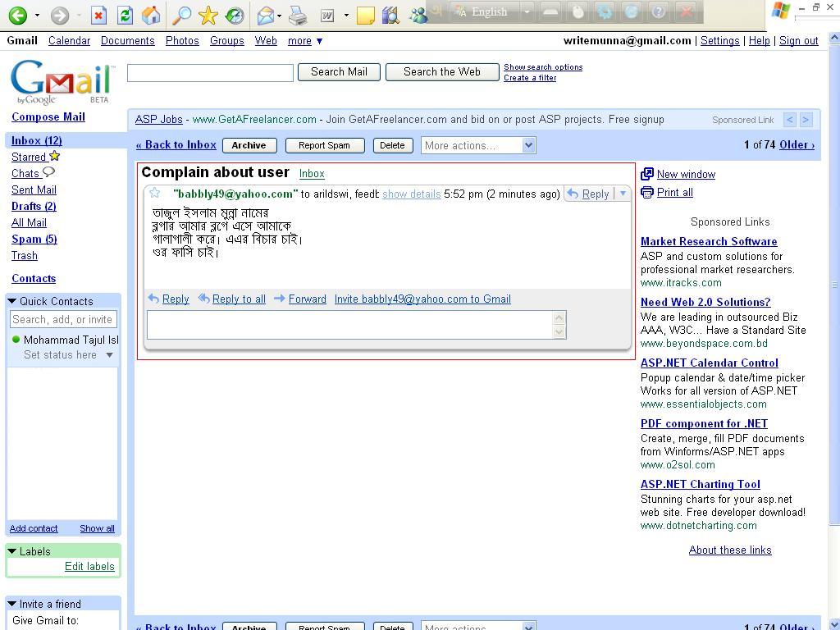Click the yellow note toolbar icon

365,16
